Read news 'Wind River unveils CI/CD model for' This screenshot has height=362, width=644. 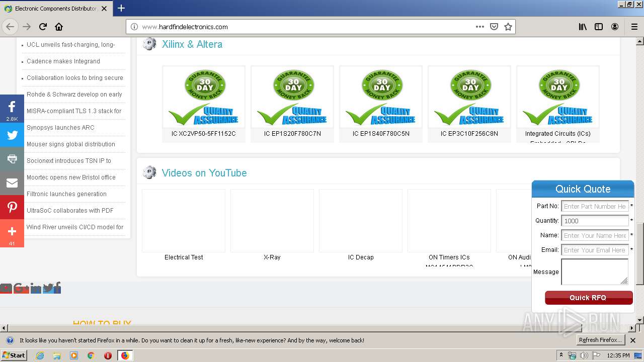[x=75, y=227]
